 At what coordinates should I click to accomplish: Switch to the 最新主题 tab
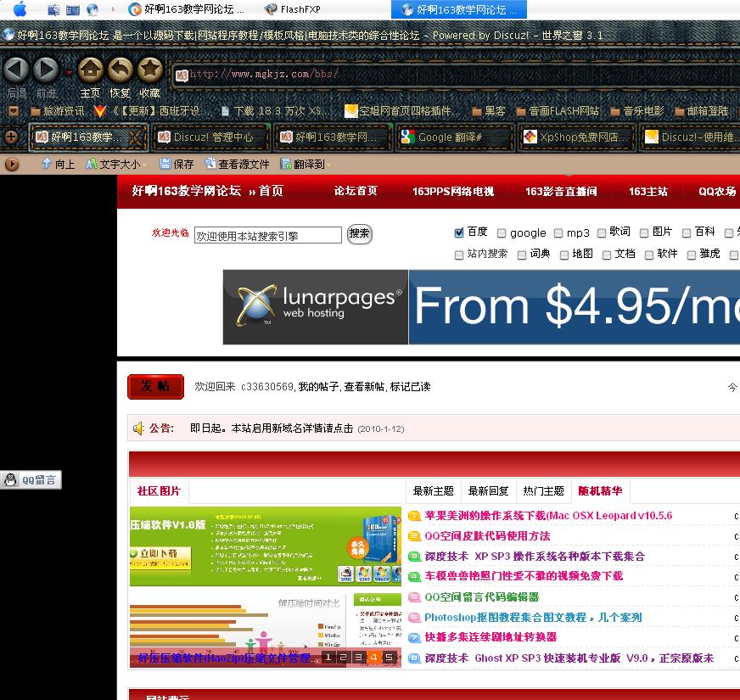434,491
